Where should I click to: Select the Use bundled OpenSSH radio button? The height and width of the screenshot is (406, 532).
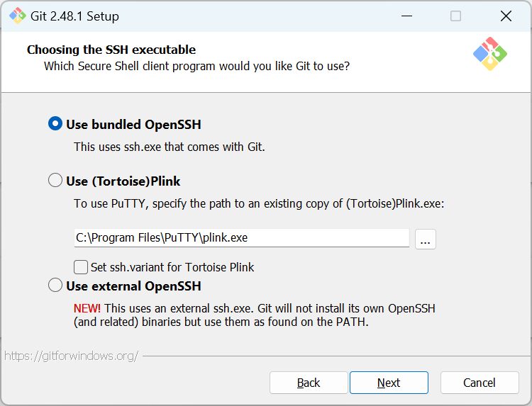point(55,124)
